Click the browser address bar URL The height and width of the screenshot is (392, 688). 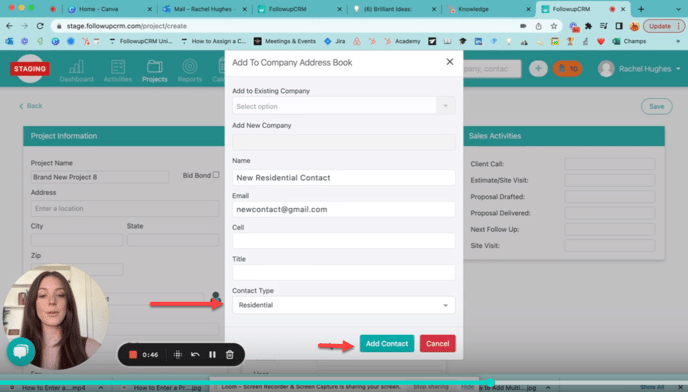coord(126,26)
